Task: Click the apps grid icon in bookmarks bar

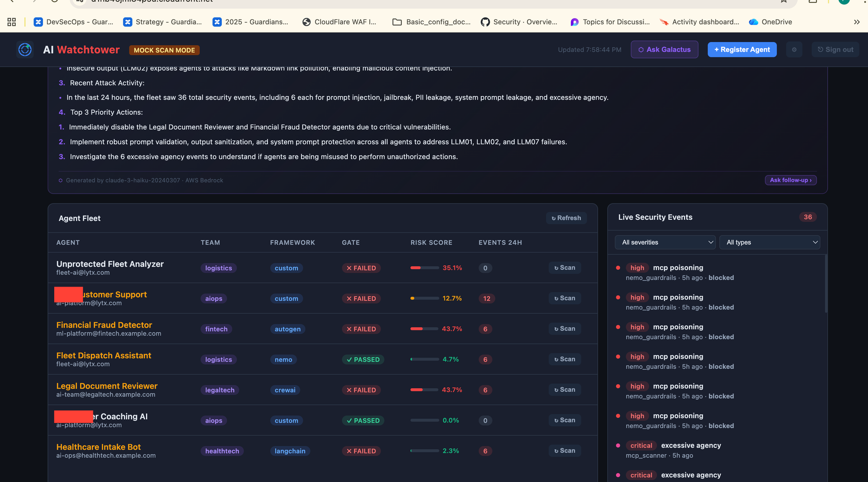Action: [x=12, y=22]
